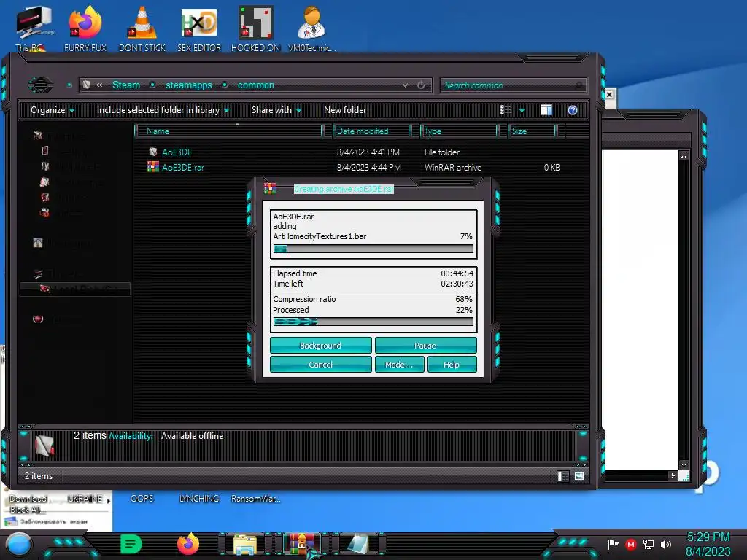The height and width of the screenshot is (560, 747).
Task: Open address bar history dropdown
Action: pyautogui.click(x=405, y=85)
